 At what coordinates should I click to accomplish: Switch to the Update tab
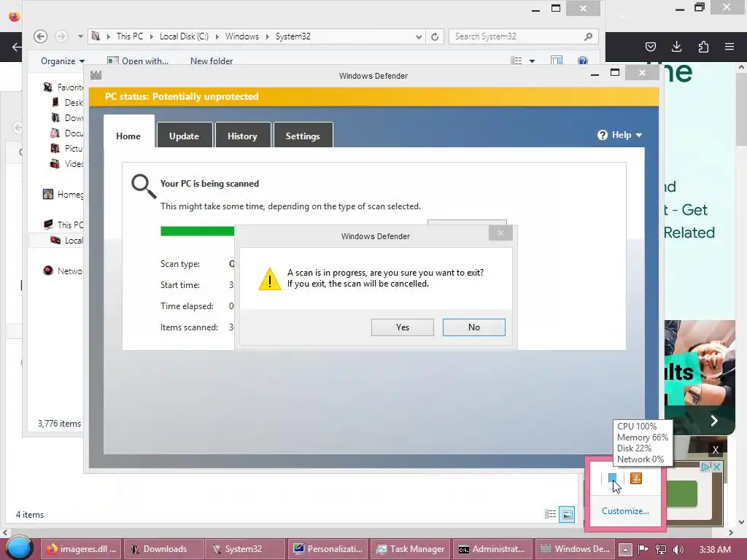tap(185, 136)
